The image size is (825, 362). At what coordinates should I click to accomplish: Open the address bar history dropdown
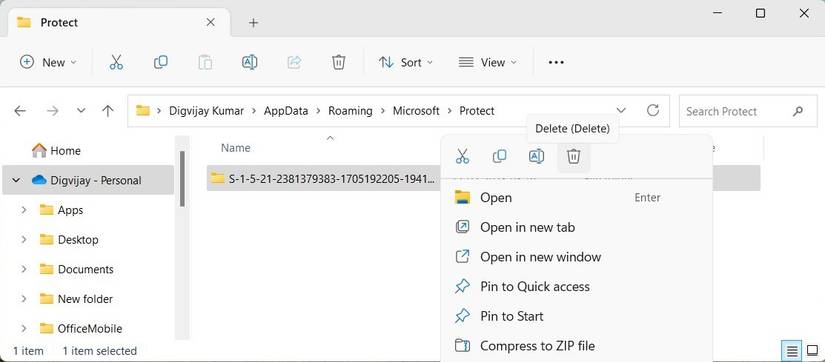(x=621, y=111)
